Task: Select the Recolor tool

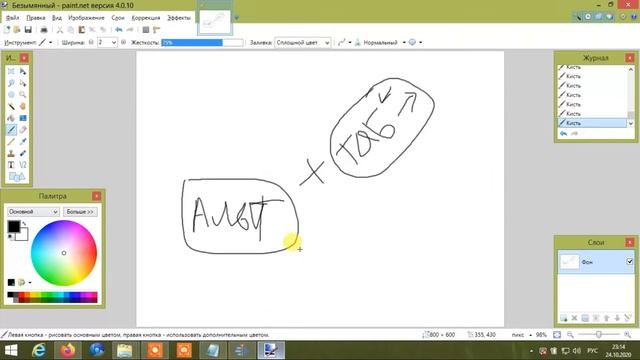Action: 23,153
